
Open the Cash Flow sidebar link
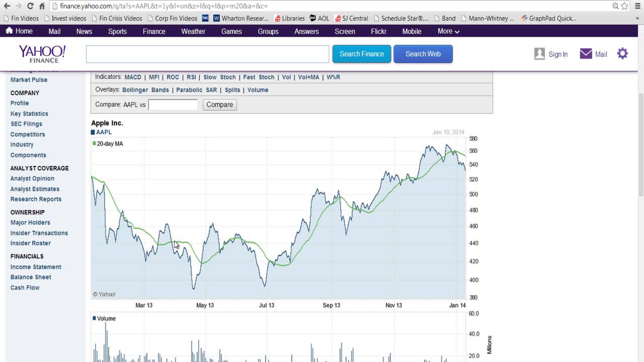pos(25,288)
